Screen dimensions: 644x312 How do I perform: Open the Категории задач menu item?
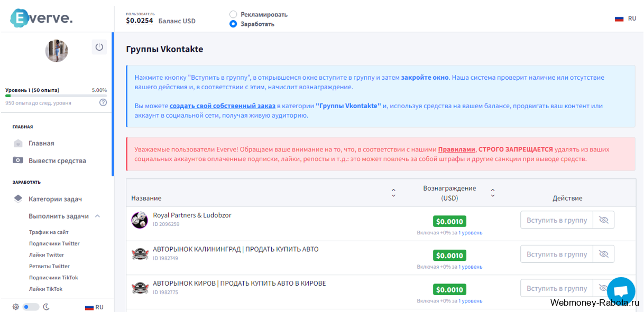click(55, 199)
